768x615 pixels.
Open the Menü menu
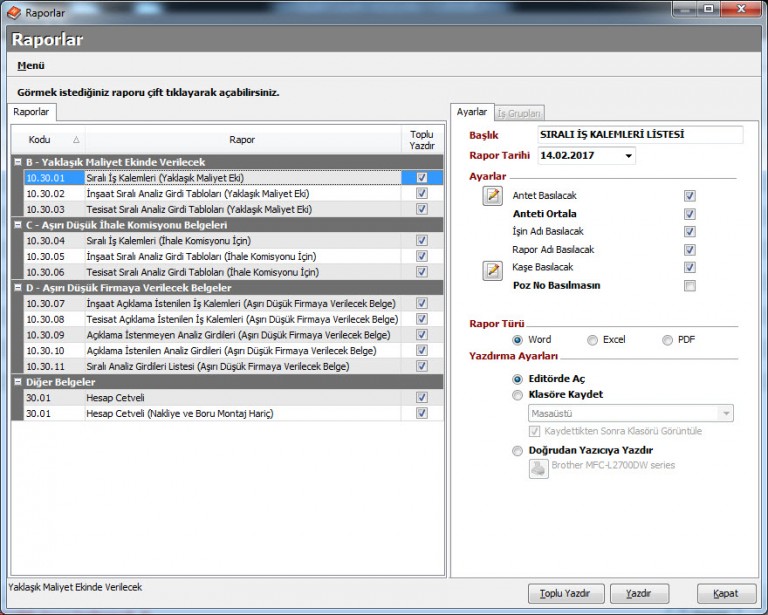click(x=31, y=66)
